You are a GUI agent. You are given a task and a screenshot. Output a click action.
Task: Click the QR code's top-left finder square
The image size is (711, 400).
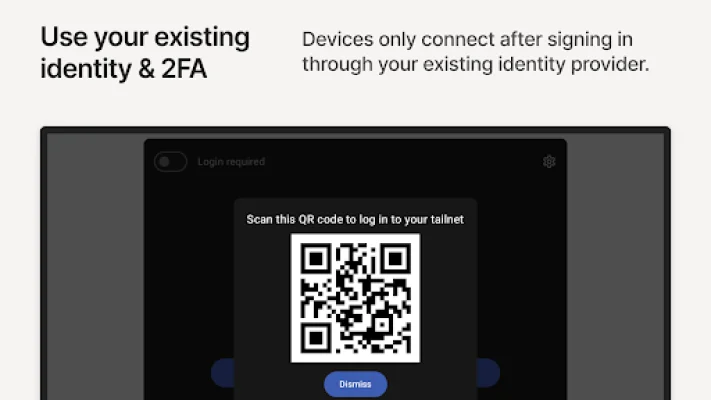point(316,259)
